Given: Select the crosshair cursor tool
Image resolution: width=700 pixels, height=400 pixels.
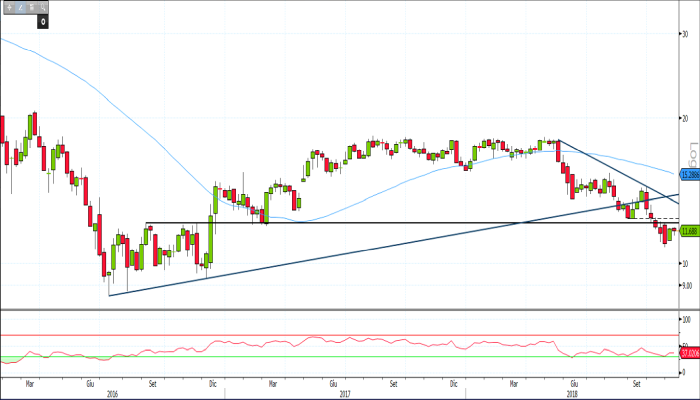Looking at the screenshot, I should pyautogui.click(x=9, y=7).
